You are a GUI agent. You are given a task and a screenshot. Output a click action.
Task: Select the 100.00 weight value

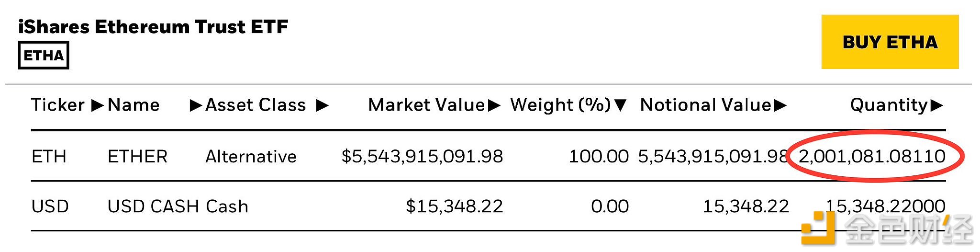(x=598, y=157)
